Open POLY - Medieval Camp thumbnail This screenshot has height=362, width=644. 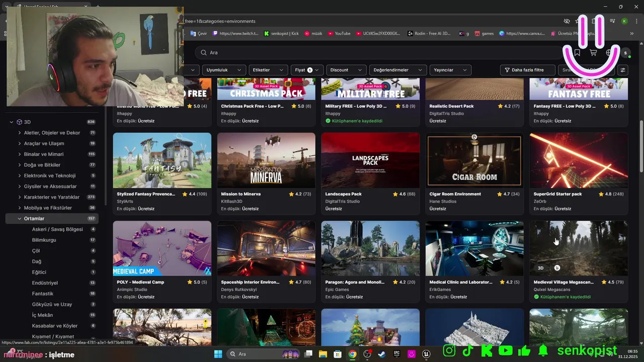pos(162,248)
